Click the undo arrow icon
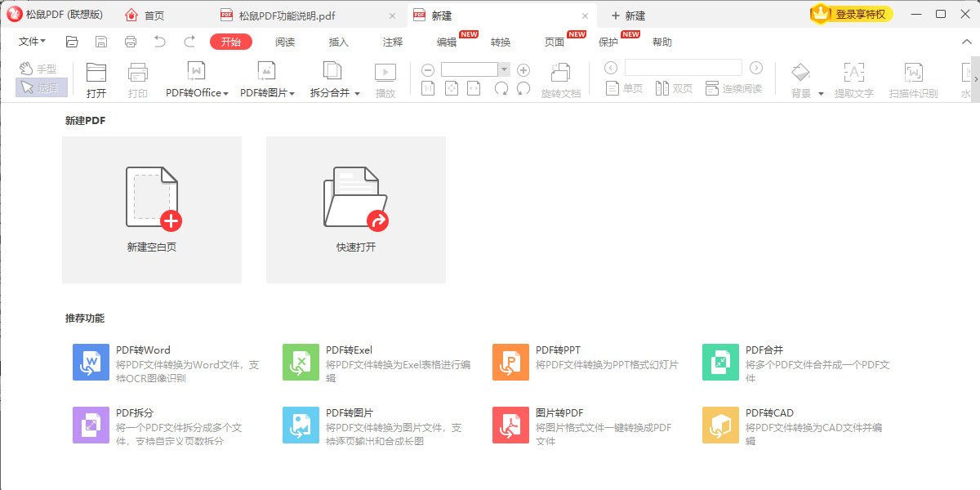The image size is (980, 490). [x=160, y=42]
